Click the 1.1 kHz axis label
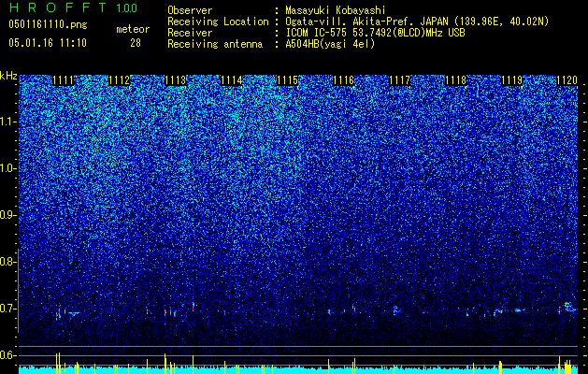588x374 pixels. click(x=7, y=122)
